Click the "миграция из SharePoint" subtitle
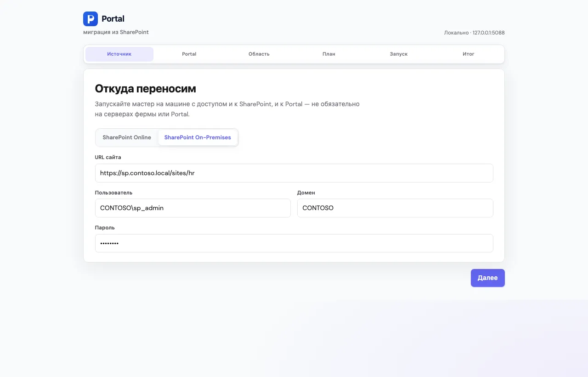 [x=116, y=32]
